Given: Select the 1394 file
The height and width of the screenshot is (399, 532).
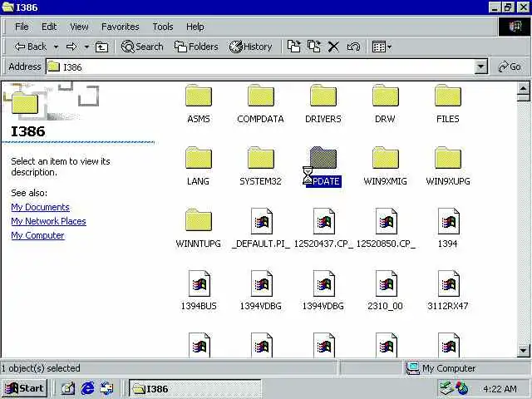Looking at the screenshot, I should click(448, 229).
